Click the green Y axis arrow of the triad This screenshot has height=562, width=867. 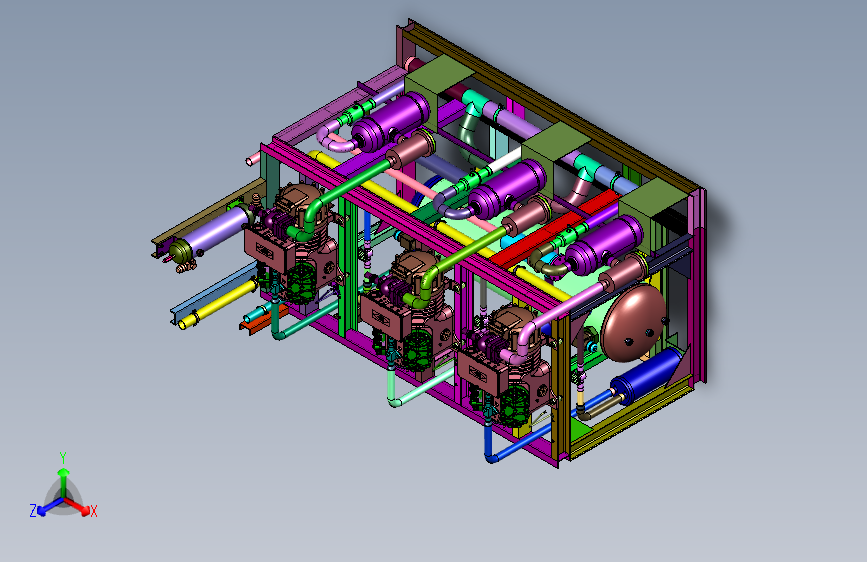click(64, 481)
